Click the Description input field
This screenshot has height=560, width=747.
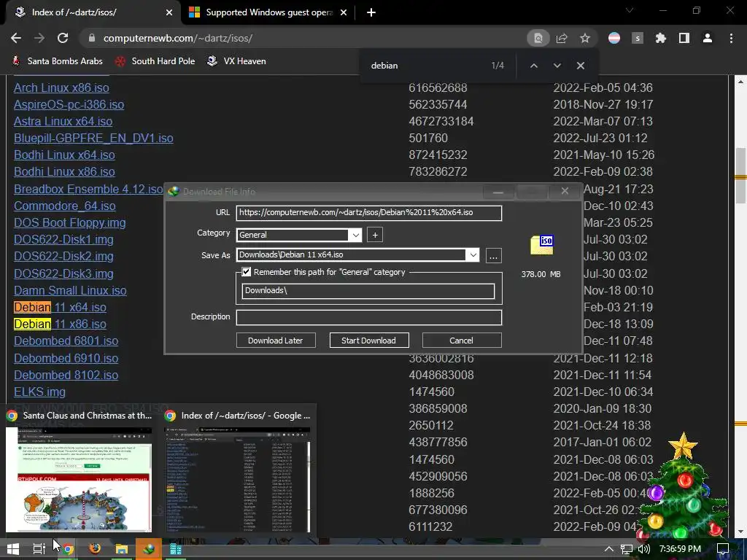[x=368, y=317]
